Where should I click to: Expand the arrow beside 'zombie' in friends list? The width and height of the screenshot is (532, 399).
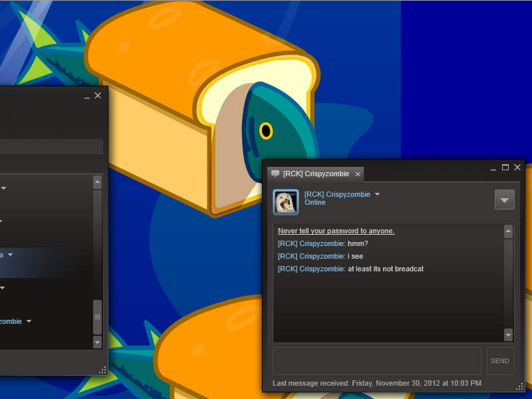29,321
